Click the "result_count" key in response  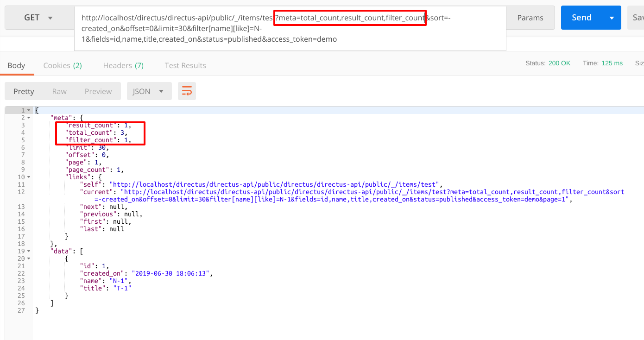[x=91, y=125]
